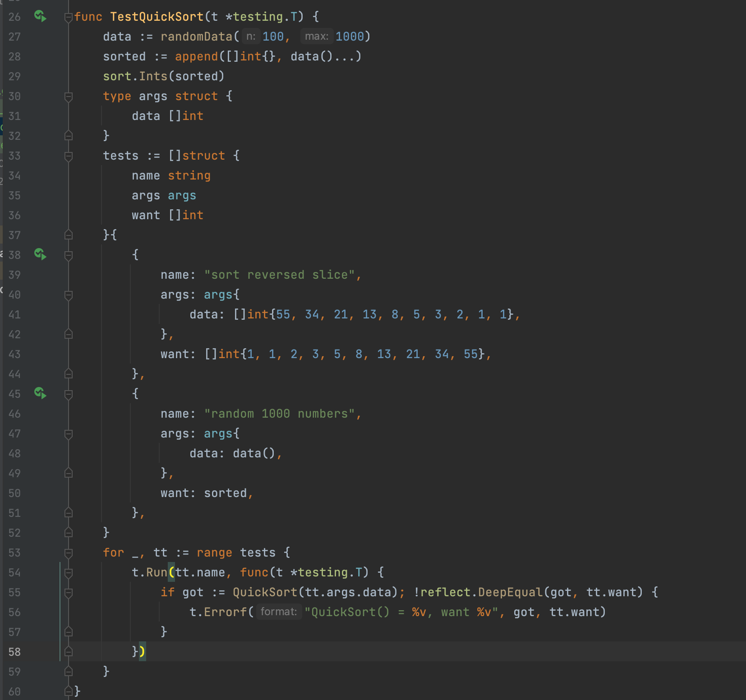Click the randomData function call

click(x=196, y=37)
